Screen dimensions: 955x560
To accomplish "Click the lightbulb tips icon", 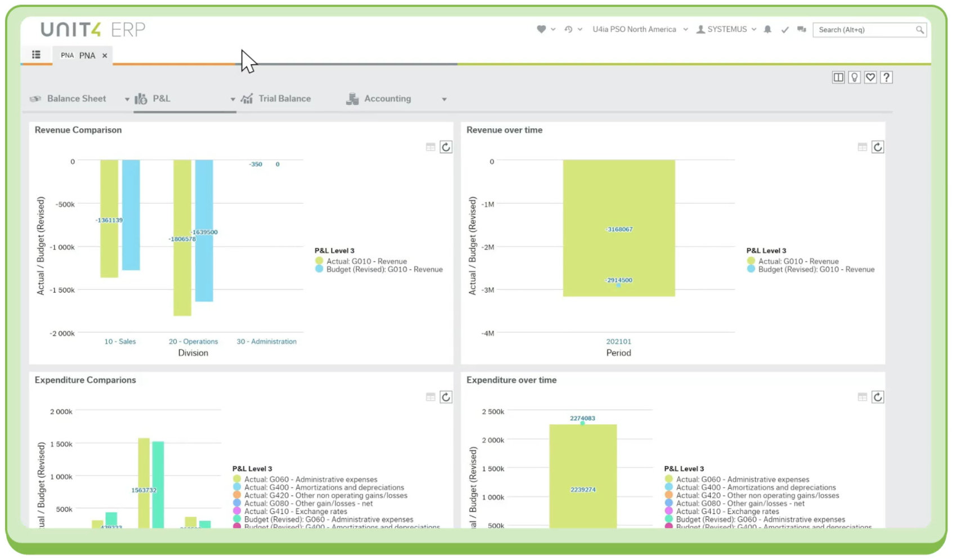I will [854, 78].
